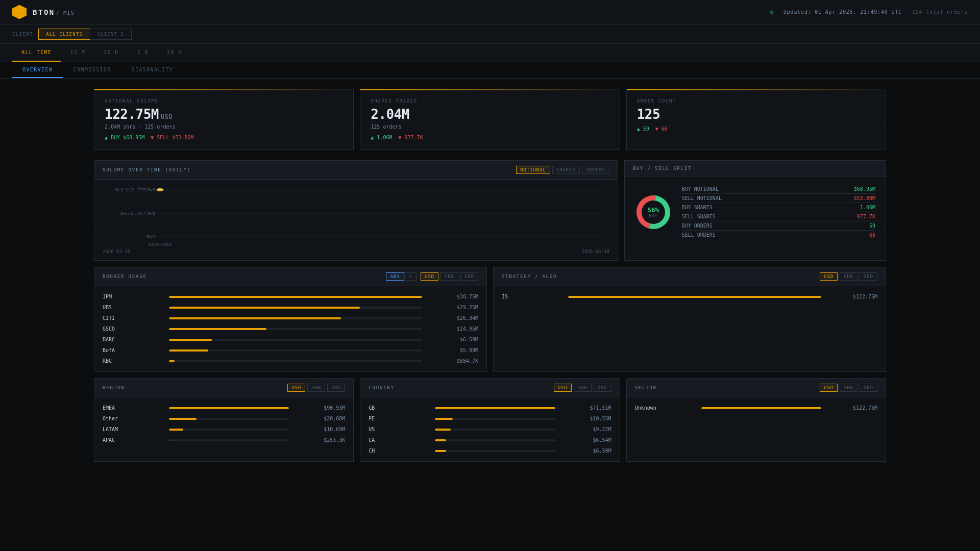Click the GSCO broker row label
Image resolution: width=980 pixels, height=551 pixels.
109,329
